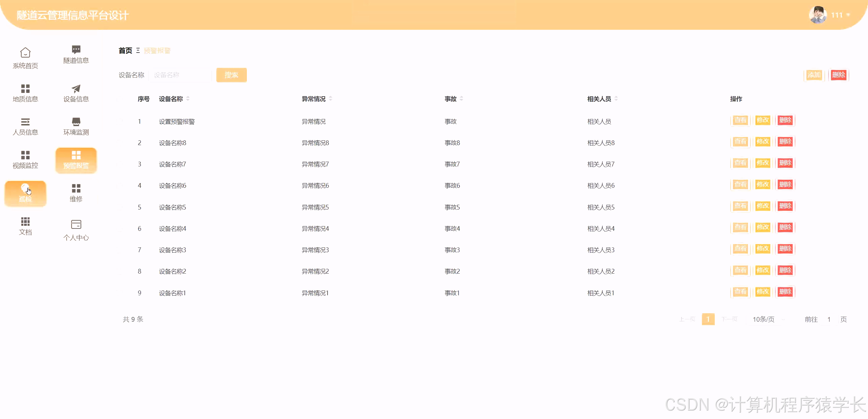
Task: Click 下一页 next page button
Action: click(x=729, y=319)
